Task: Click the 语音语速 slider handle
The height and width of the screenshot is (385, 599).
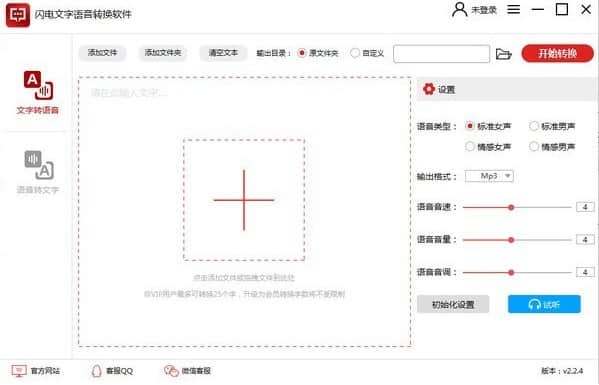Action: [x=511, y=207]
